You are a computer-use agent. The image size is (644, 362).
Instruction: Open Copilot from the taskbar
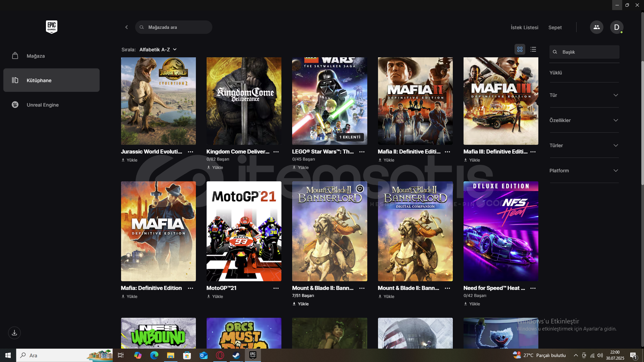tap(138, 355)
